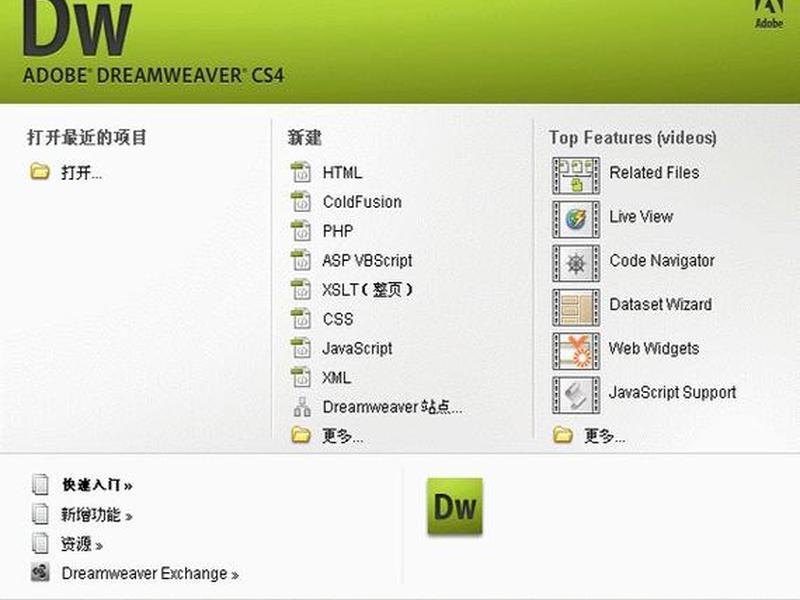Create a new HTML file
Image resolution: width=800 pixels, height=600 pixels.
tap(342, 172)
